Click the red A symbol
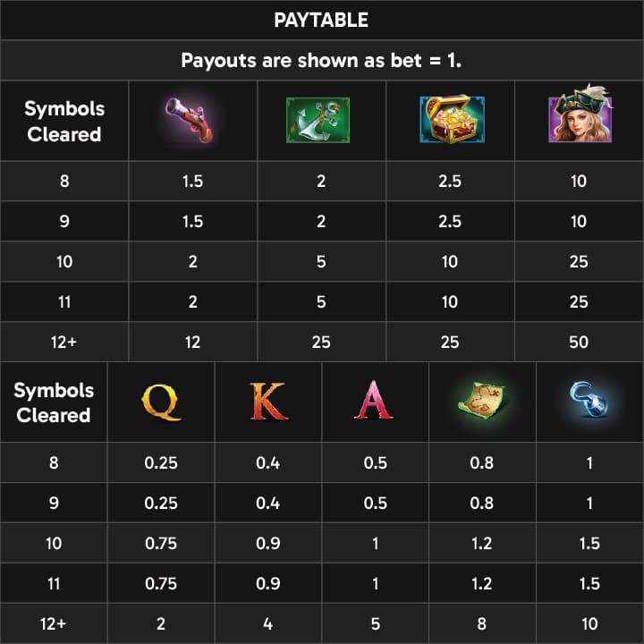The width and height of the screenshot is (644, 644). click(x=373, y=400)
